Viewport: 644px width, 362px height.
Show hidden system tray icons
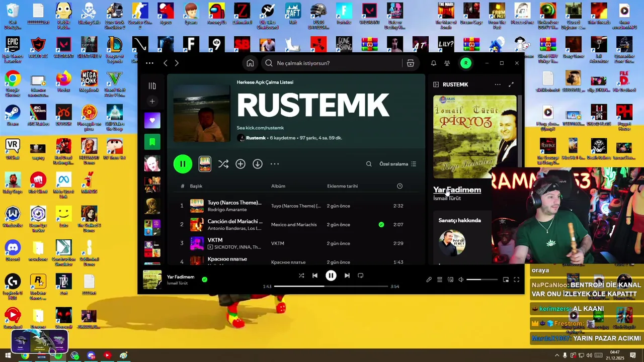click(556, 355)
